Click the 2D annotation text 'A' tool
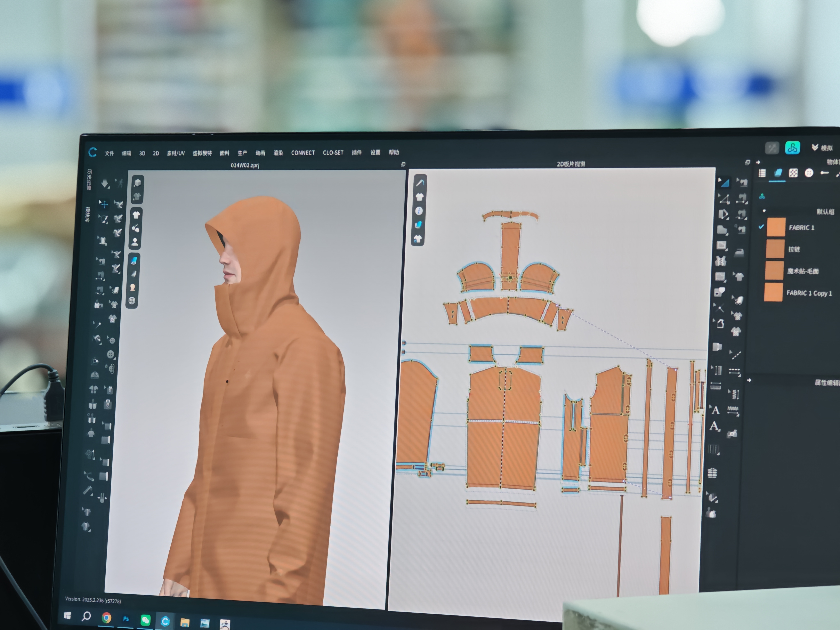The image size is (840, 630). [715, 410]
